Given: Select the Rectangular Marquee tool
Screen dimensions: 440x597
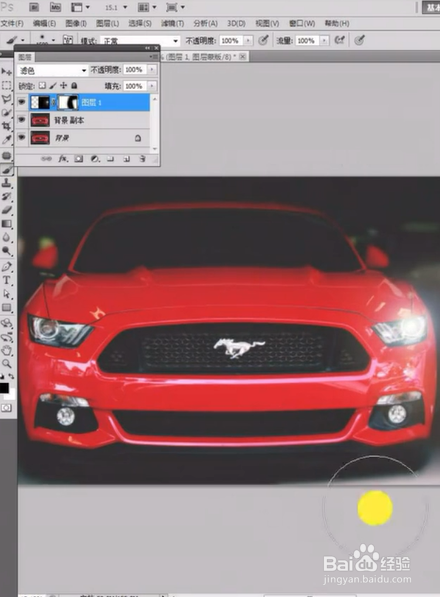Looking at the screenshot, I should point(6,85).
